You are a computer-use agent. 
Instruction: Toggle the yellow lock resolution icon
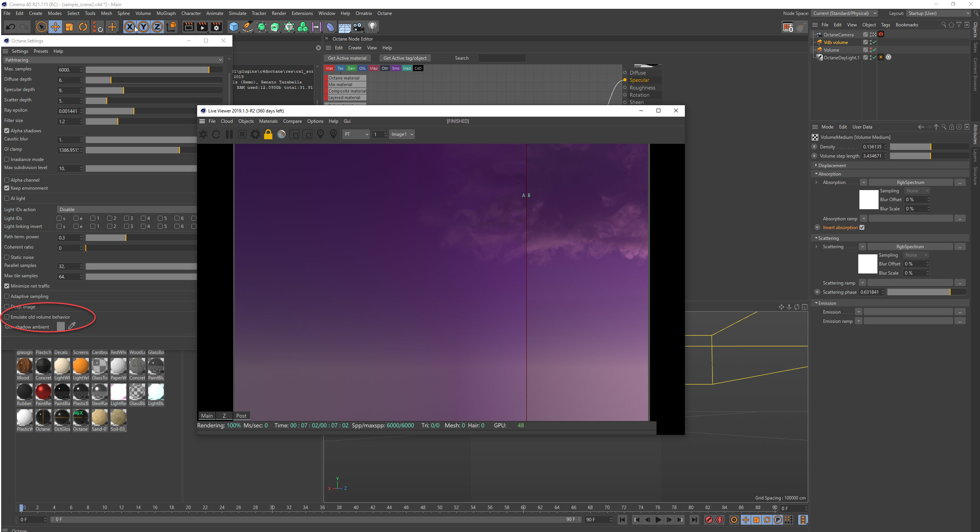click(268, 134)
